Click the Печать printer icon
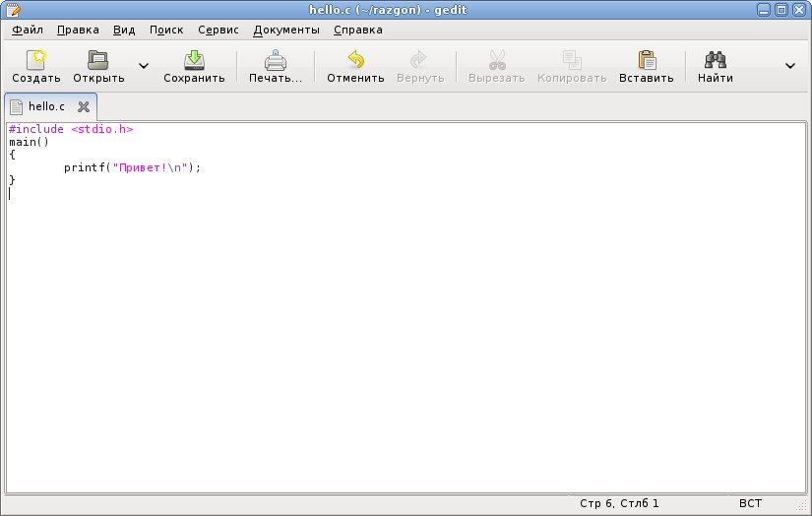812x516 pixels. tap(275, 60)
